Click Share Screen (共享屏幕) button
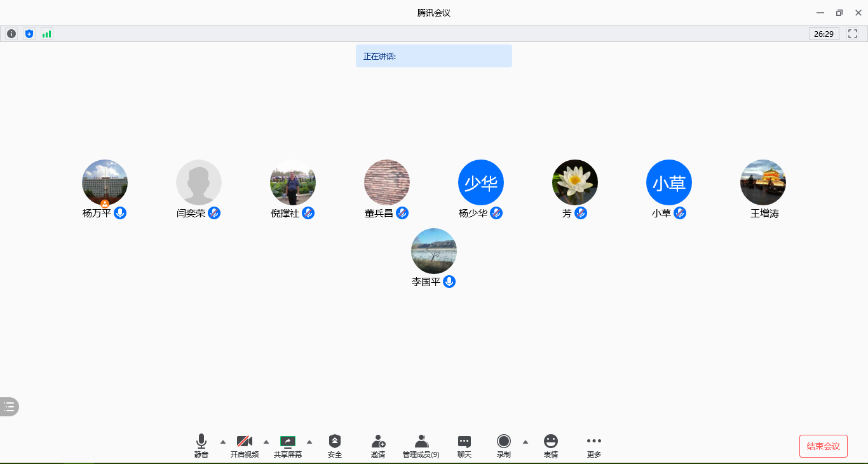Image resolution: width=868 pixels, height=464 pixels. pyautogui.click(x=288, y=446)
